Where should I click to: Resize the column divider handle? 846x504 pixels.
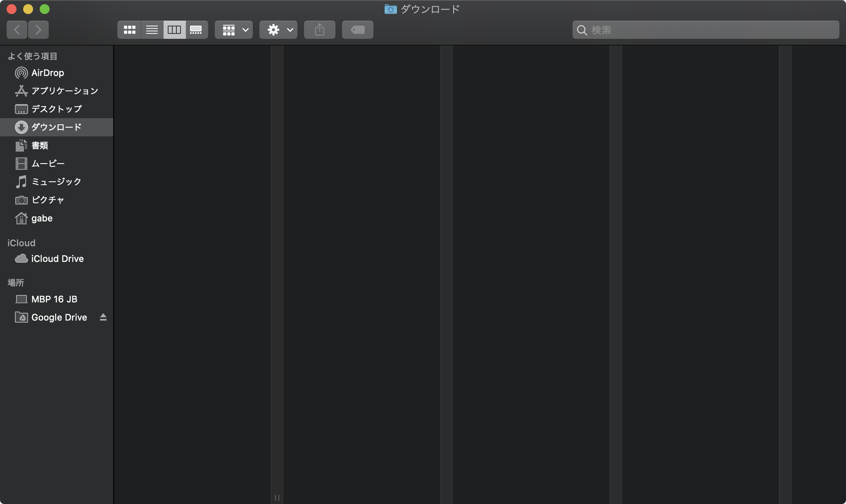click(x=277, y=497)
